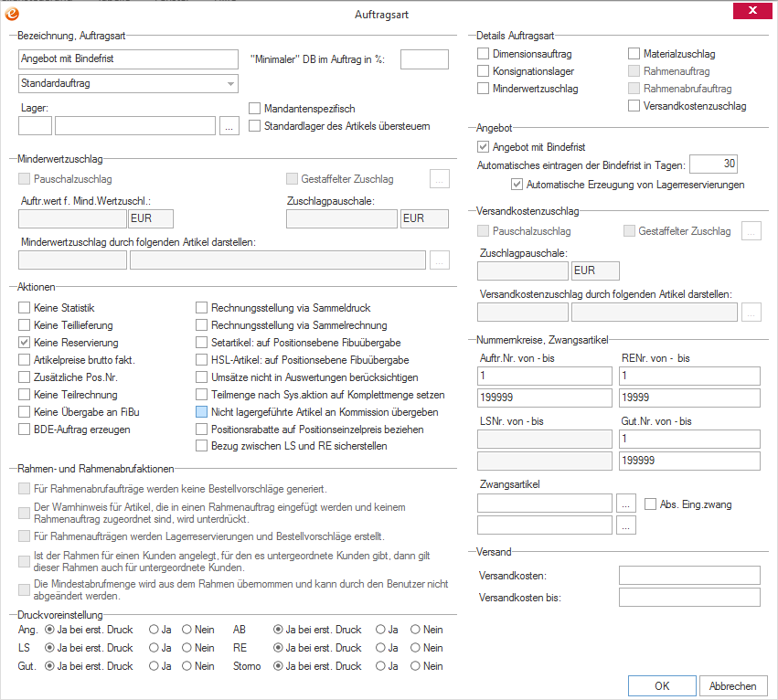Select Ang. Ja radio option
The image size is (778, 700).
click(154, 630)
